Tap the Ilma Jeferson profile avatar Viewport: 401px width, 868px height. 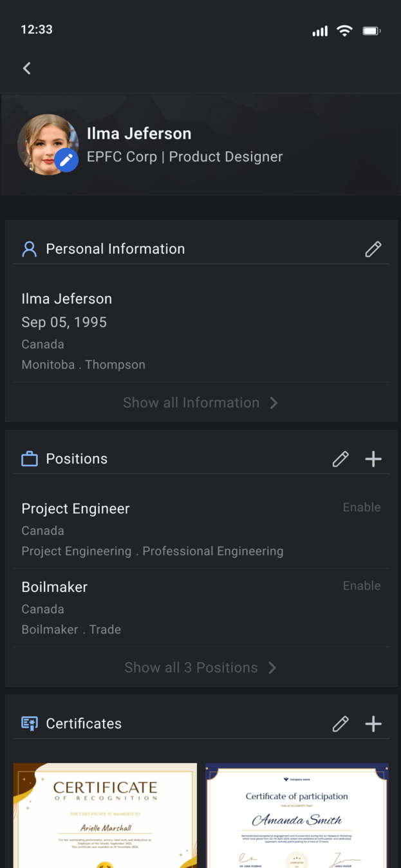[x=44, y=141]
